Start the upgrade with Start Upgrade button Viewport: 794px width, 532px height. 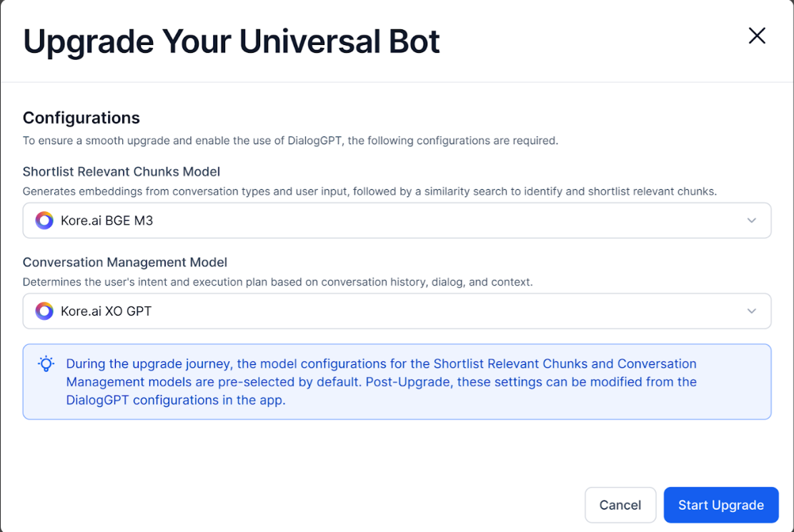pos(720,505)
